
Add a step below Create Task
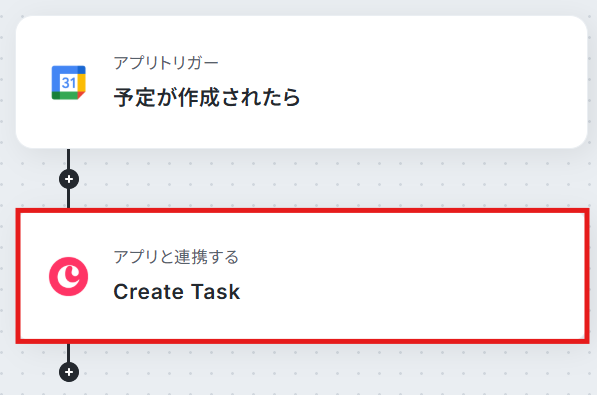pos(69,372)
